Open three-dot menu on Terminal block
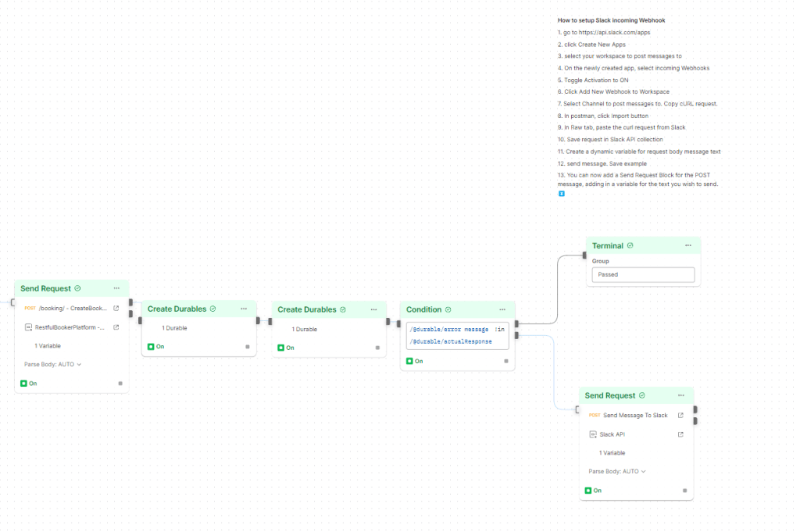 (688, 245)
